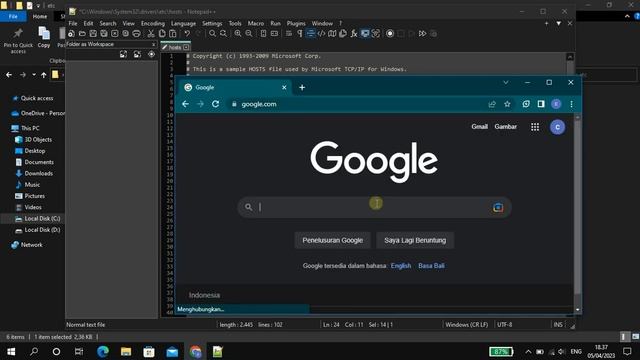The width and height of the screenshot is (640, 360).
Task: Create a new document in Notepad++ toolbar
Action: tap(71, 33)
